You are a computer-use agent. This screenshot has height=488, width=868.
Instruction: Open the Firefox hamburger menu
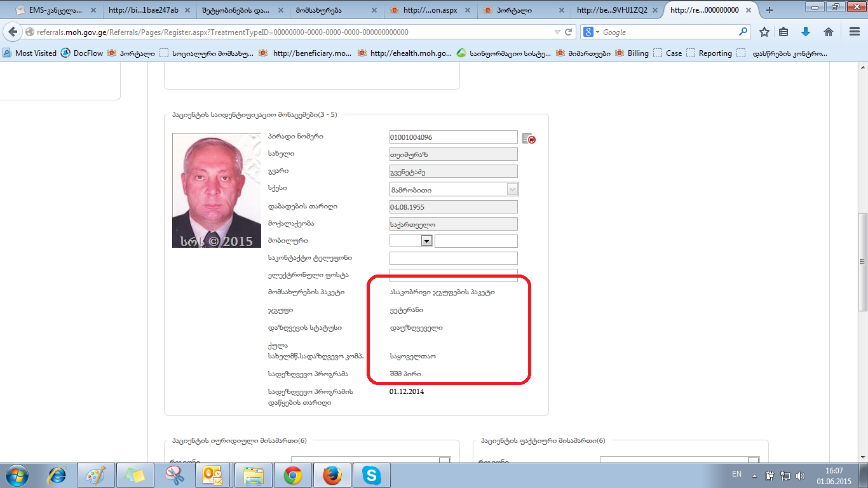(x=854, y=32)
